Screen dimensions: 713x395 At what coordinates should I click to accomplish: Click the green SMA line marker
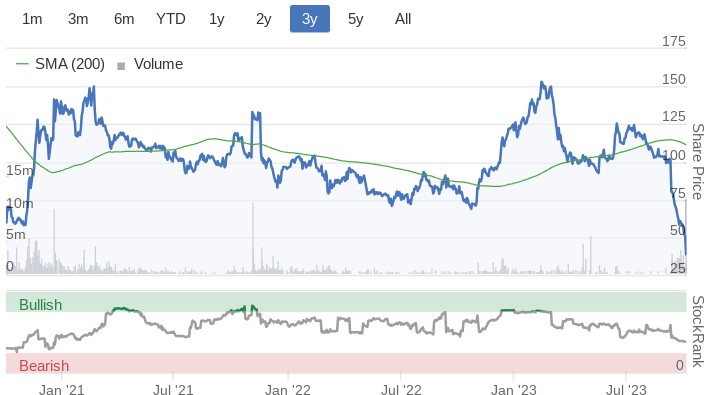pyautogui.click(x=22, y=64)
